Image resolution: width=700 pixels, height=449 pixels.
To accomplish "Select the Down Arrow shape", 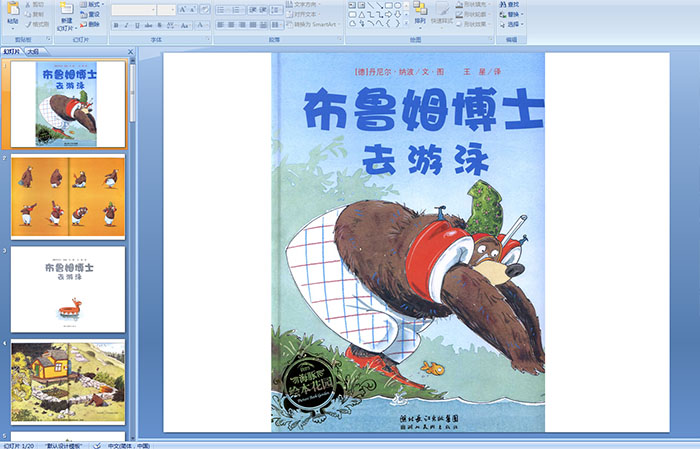I will point(398,15).
